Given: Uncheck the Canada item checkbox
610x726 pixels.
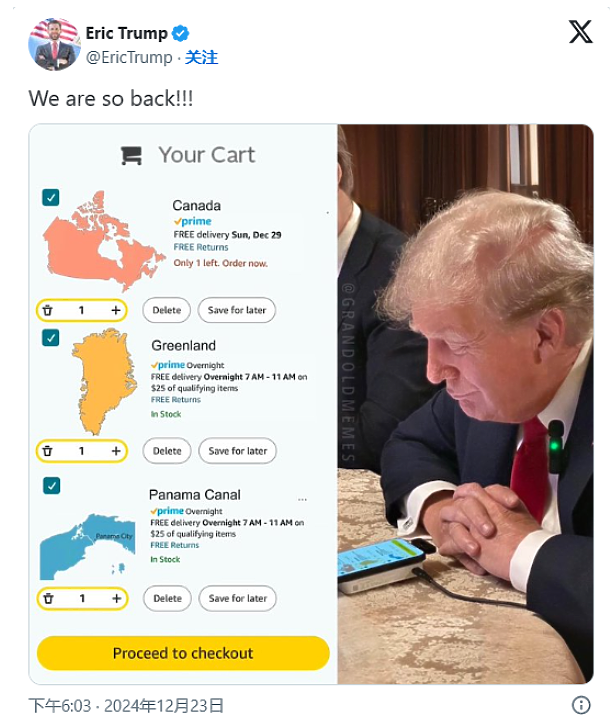Looking at the screenshot, I should [50, 197].
